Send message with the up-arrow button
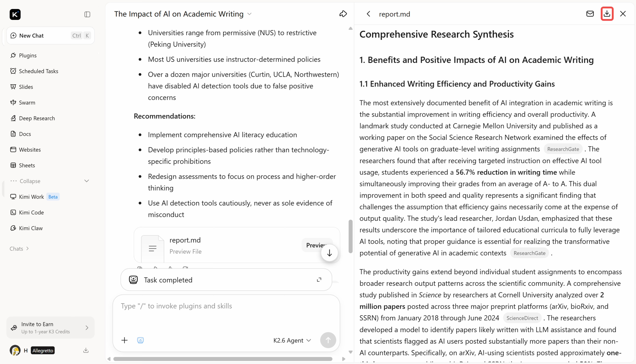This screenshot has height=364, width=636. [x=328, y=340]
